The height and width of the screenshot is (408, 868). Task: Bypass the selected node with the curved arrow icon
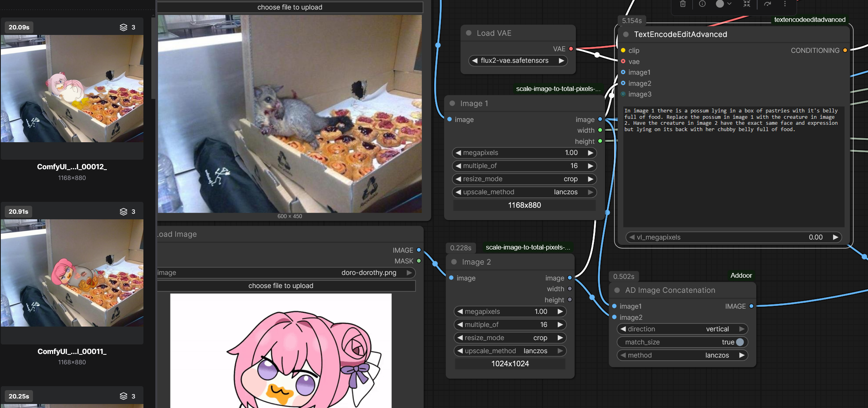pos(767,4)
